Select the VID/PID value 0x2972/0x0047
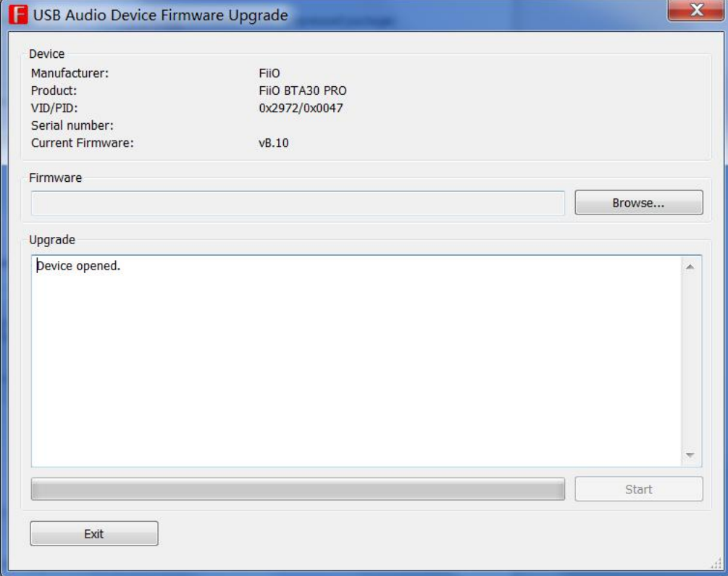728x576 pixels. point(301,108)
